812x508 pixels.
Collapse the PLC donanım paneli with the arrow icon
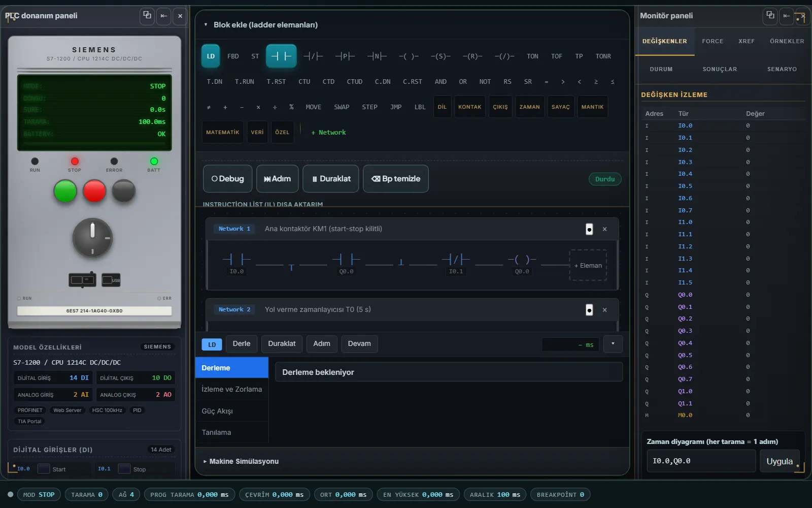[163, 16]
